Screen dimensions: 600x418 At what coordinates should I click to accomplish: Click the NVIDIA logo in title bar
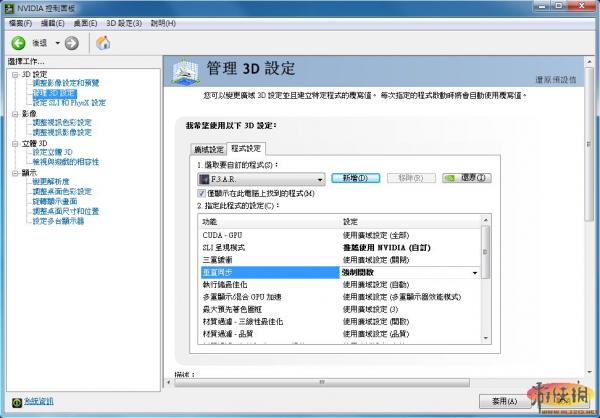click(9, 7)
